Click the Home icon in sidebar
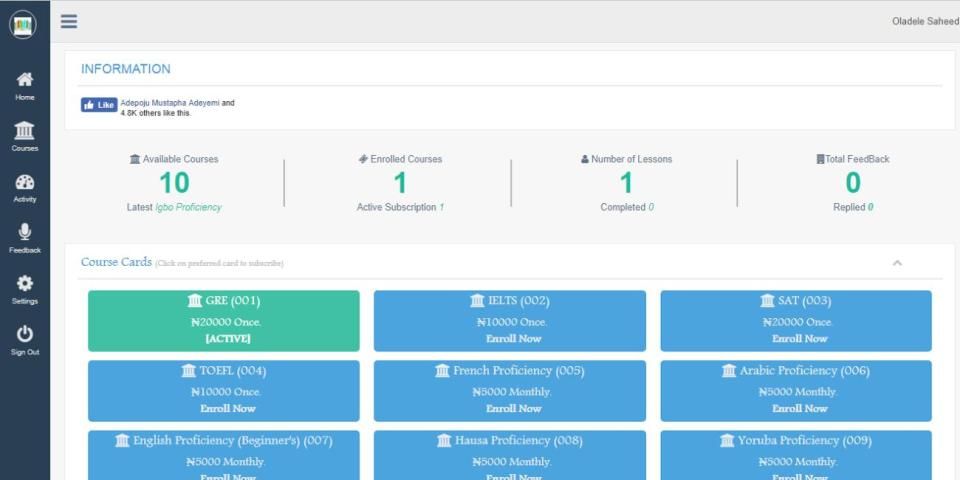The height and width of the screenshot is (480, 960). [x=25, y=81]
